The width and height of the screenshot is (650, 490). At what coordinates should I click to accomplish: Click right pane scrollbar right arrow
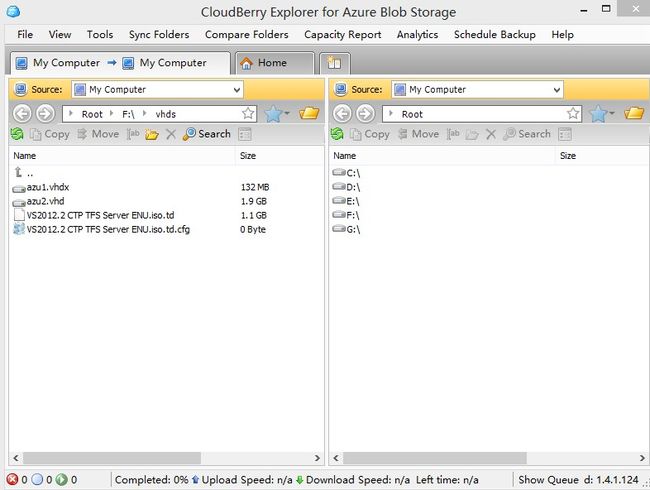(x=642, y=458)
